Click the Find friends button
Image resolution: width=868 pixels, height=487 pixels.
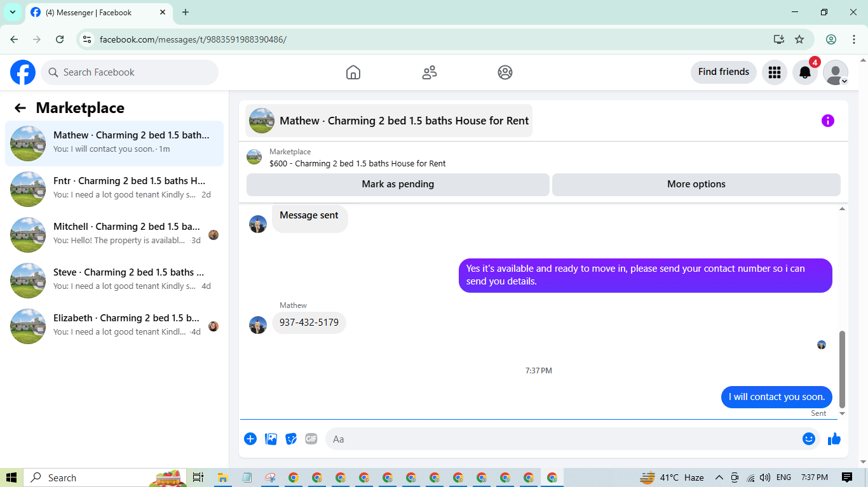[724, 72]
